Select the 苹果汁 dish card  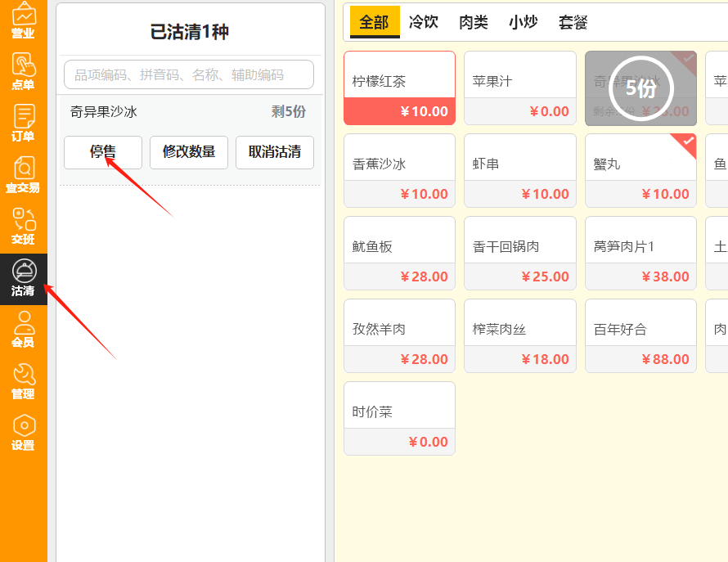coord(520,88)
